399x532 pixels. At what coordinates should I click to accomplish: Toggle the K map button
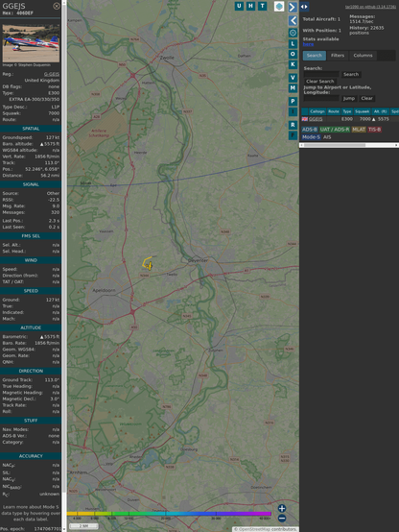293,64
